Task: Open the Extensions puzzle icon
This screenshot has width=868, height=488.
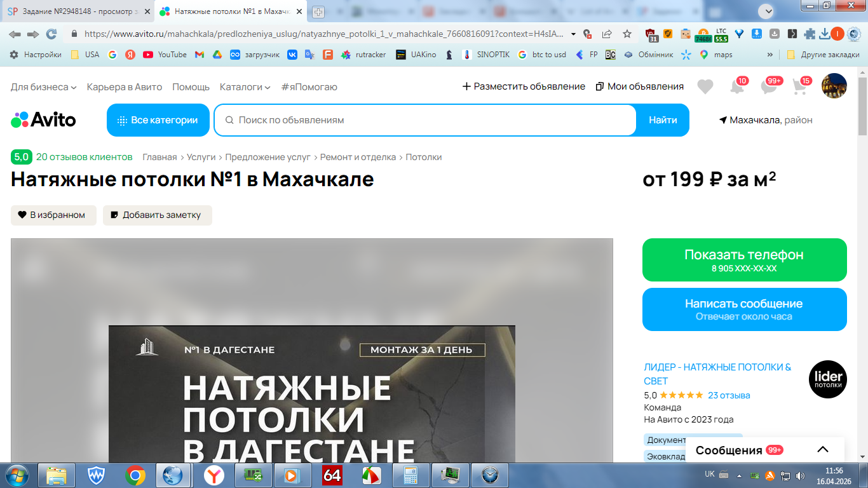Action: [x=810, y=34]
